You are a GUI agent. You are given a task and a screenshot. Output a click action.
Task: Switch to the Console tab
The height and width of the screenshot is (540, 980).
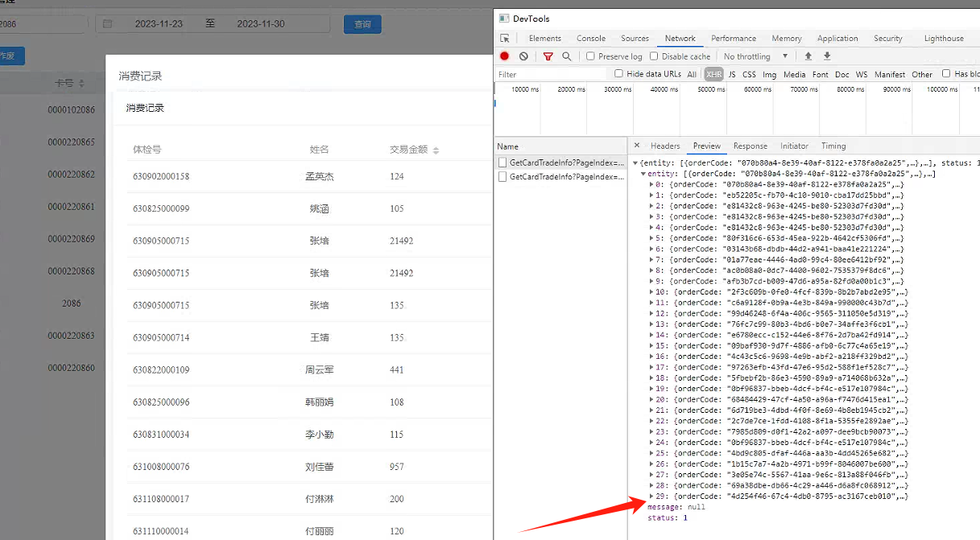click(591, 38)
